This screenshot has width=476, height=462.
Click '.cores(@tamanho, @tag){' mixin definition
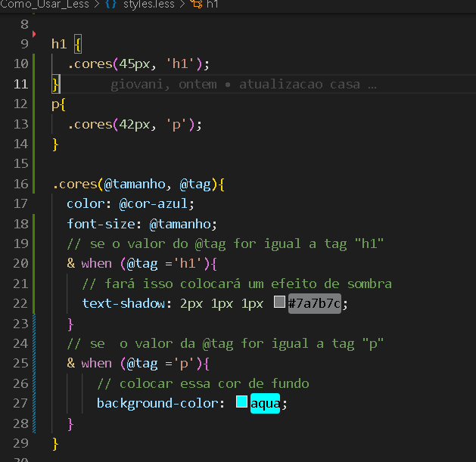[x=138, y=184]
